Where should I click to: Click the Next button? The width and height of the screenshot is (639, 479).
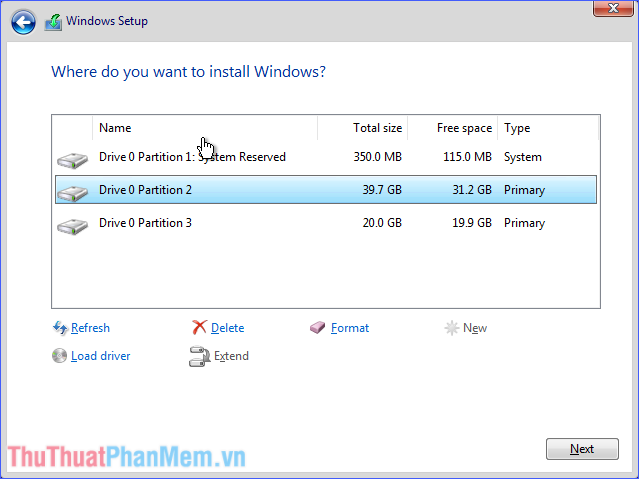tap(582, 449)
